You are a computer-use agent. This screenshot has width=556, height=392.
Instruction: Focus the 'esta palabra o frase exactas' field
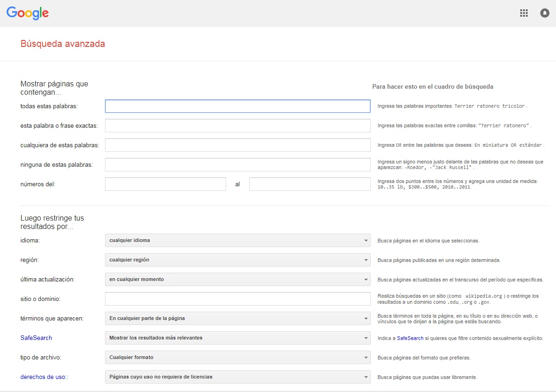[x=237, y=126]
